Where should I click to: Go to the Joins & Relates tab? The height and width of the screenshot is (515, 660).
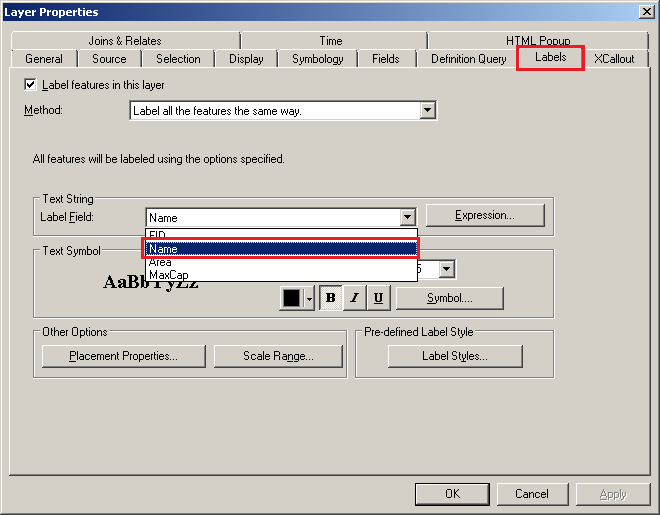point(125,41)
